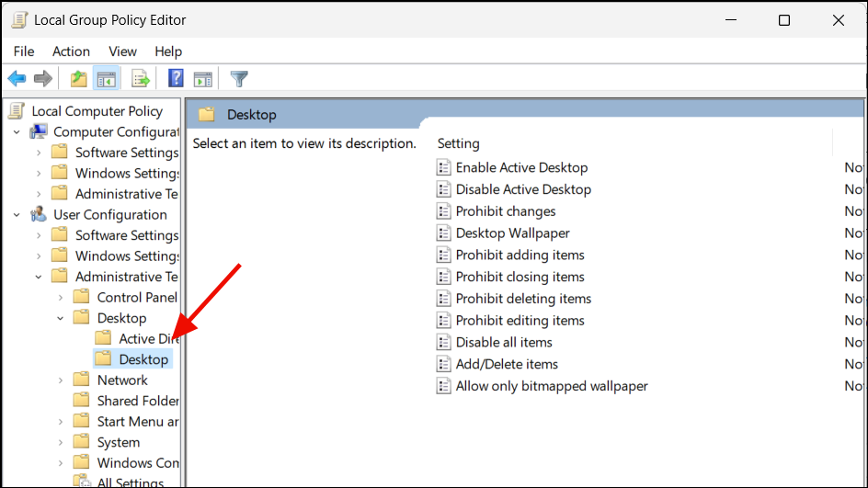The height and width of the screenshot is (488, 868).
Task: Click the Prohibit closing items policy icon
Action: tap(443, 277)
